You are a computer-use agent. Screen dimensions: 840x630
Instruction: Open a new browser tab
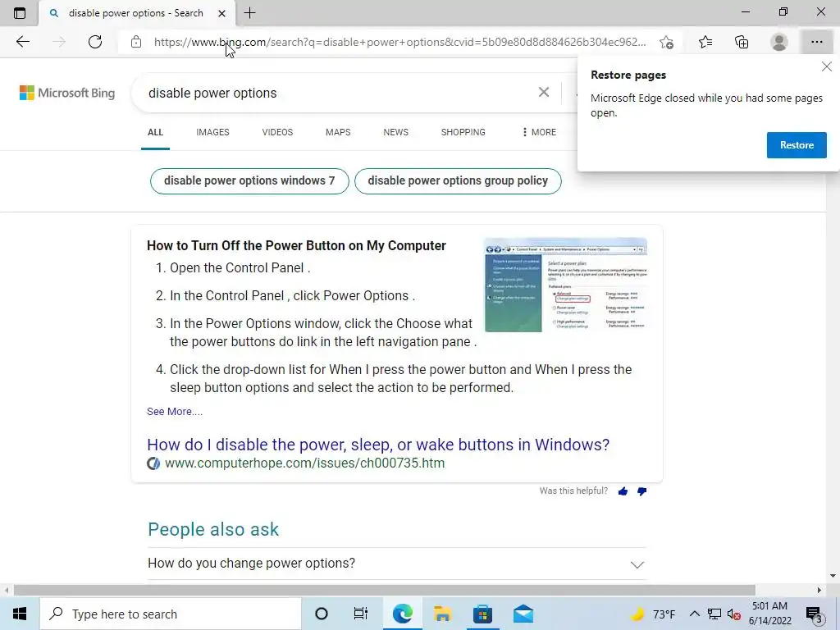pos(249,13)
